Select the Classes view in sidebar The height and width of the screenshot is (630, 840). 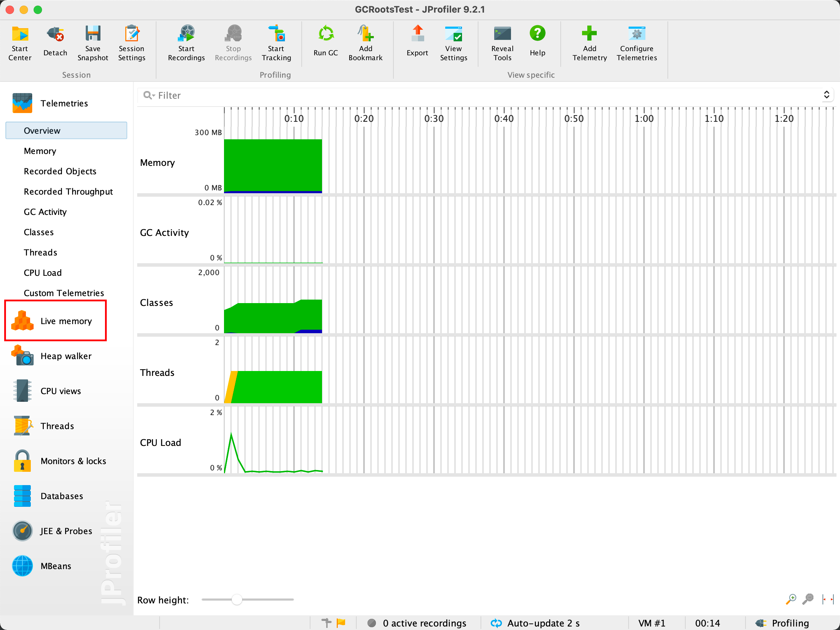39,232
